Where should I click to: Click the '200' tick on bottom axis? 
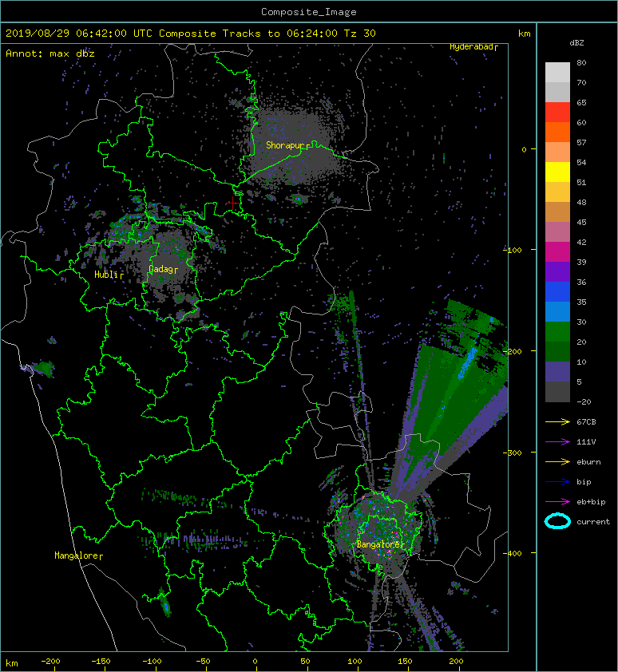tap(456, 662)
